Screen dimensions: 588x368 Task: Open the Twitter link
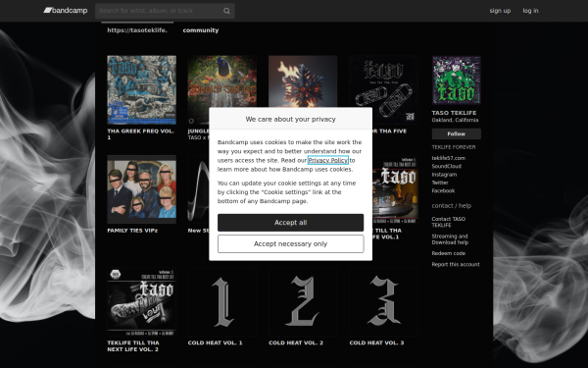[x=440, y=183]
